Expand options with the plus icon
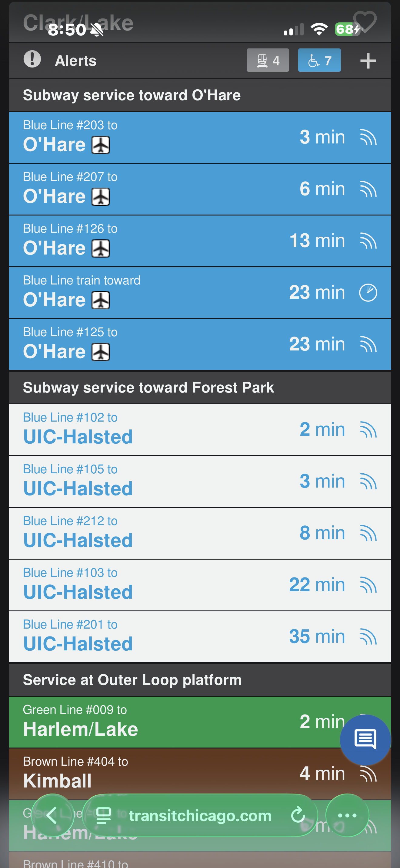The height and width of the screenshot is (868, 400). (x=368, y=61)
